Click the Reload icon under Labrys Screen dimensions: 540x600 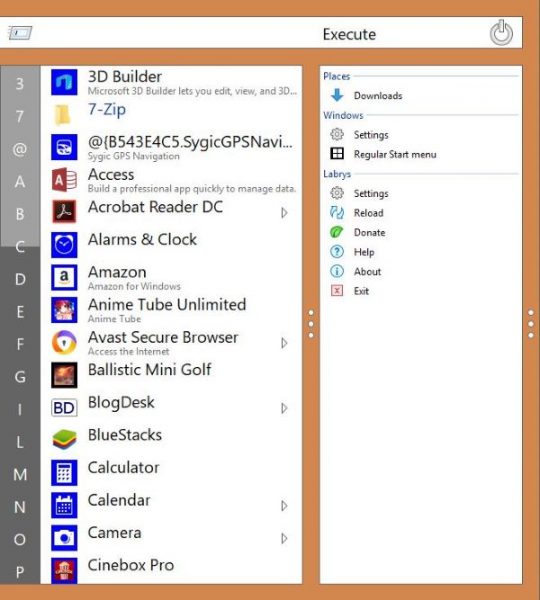click(337, 212)
